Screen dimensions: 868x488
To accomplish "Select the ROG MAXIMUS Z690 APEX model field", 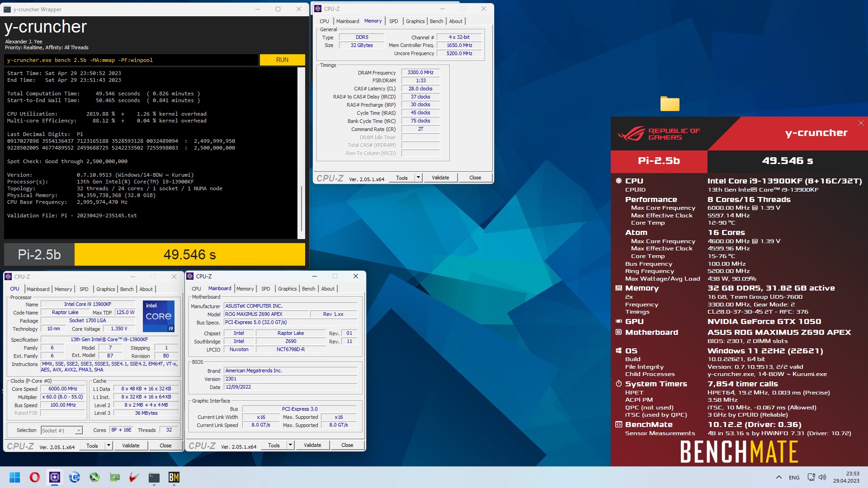I will point(265,314).
